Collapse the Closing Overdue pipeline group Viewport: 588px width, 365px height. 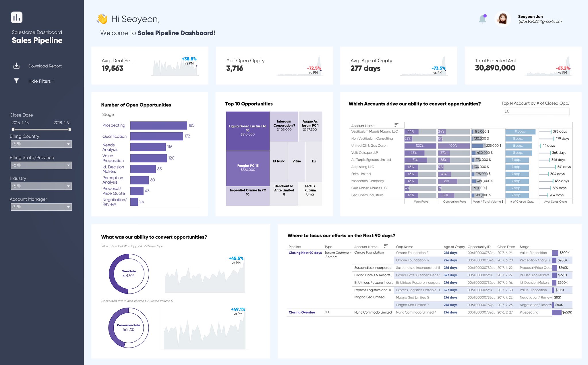302,312
